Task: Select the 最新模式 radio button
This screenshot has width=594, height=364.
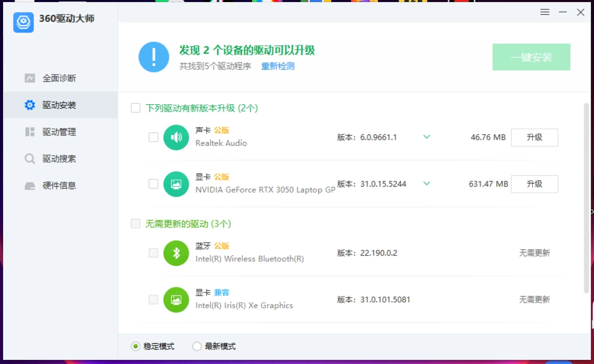Action: click(x=197, y=346)
